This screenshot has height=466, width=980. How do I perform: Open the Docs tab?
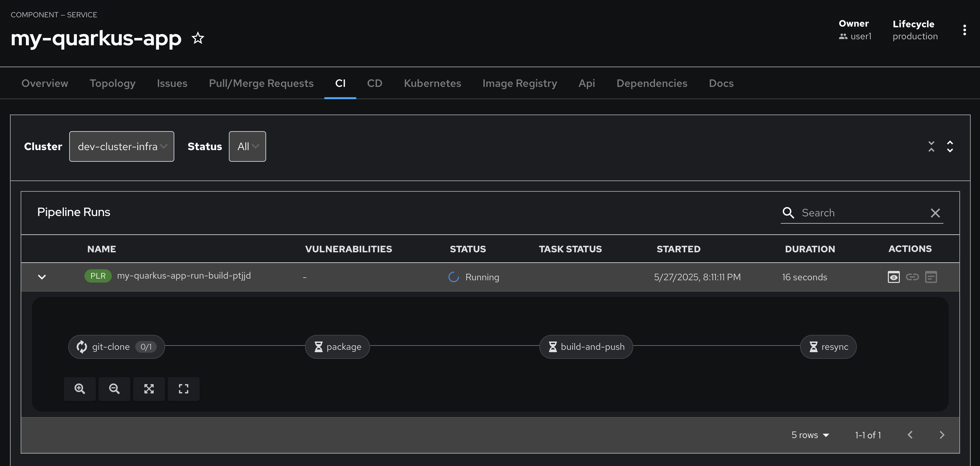tap(721, 83)
